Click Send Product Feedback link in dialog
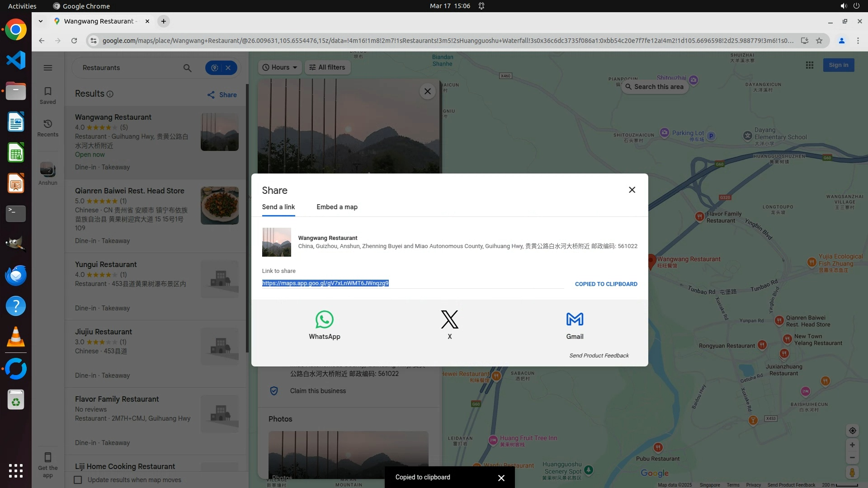 [599, 356]
